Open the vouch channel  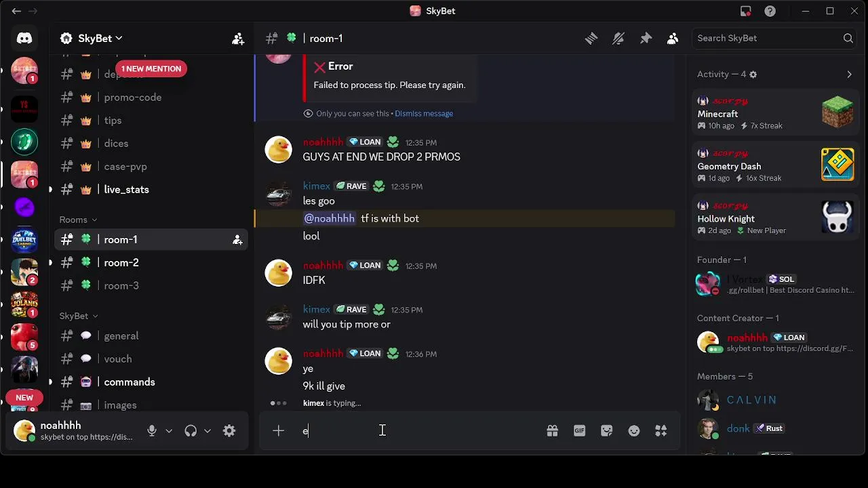(151, 359)
